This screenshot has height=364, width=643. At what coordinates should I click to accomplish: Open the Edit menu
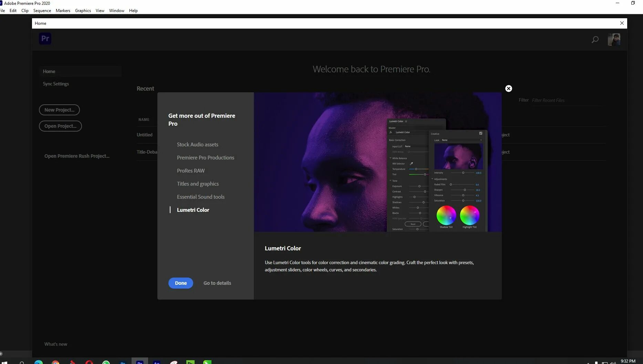coord(13,11)
